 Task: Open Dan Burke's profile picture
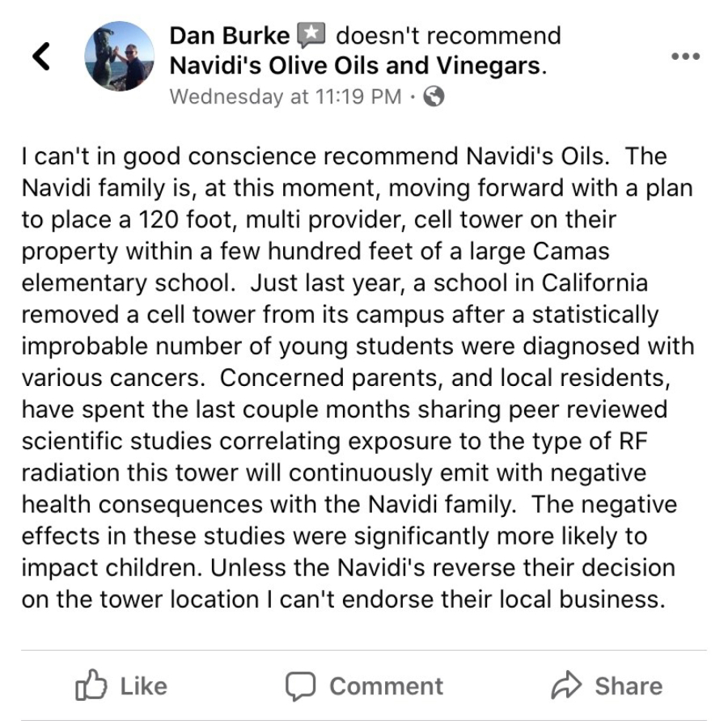[x=119, y=56]
